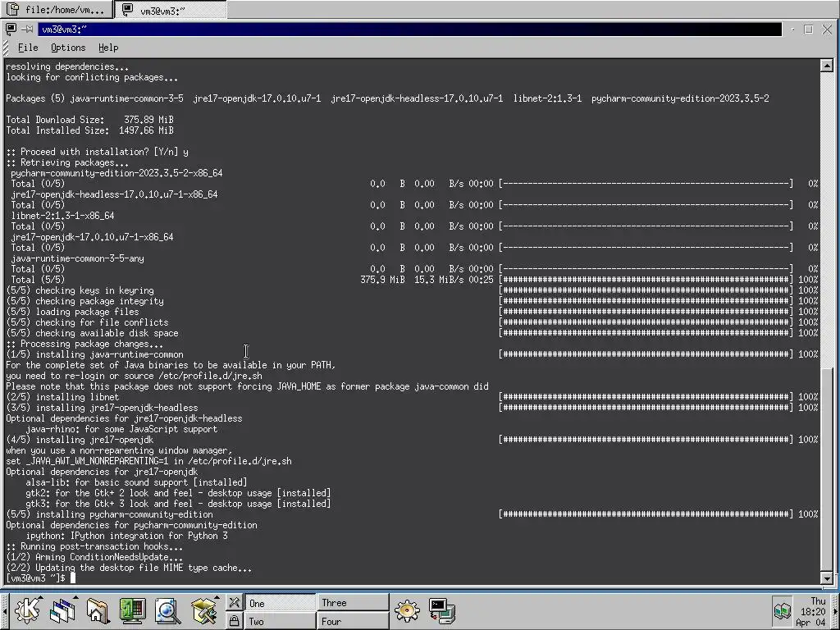Image resolution: width=840 pixels, height=630 pixels.
Task: Click the lock screen padlock icon
Action: tap(234, 621)
